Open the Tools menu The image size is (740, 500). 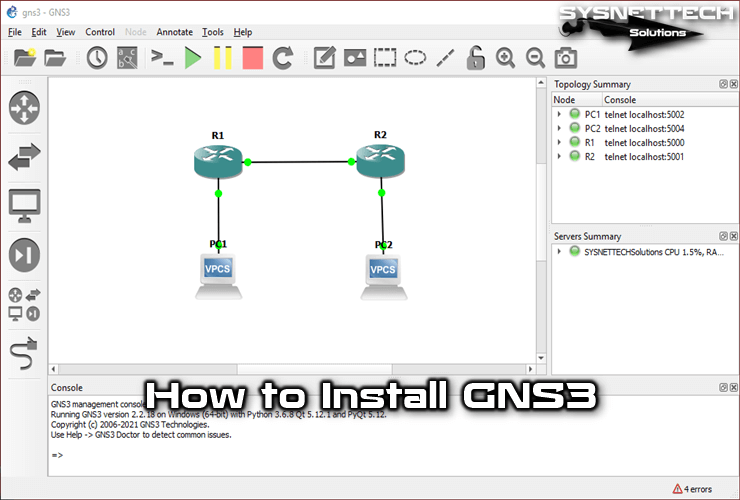(213, 32)
